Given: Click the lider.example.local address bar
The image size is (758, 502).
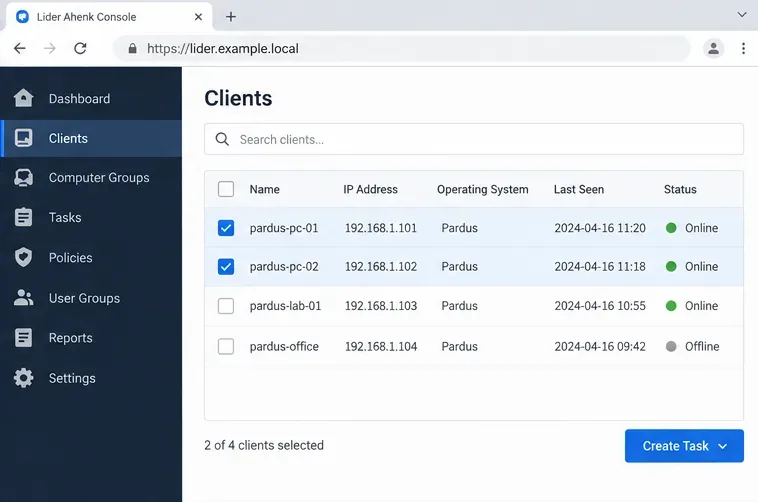Looking at the screenshot, I should click(x=401, y=48).
